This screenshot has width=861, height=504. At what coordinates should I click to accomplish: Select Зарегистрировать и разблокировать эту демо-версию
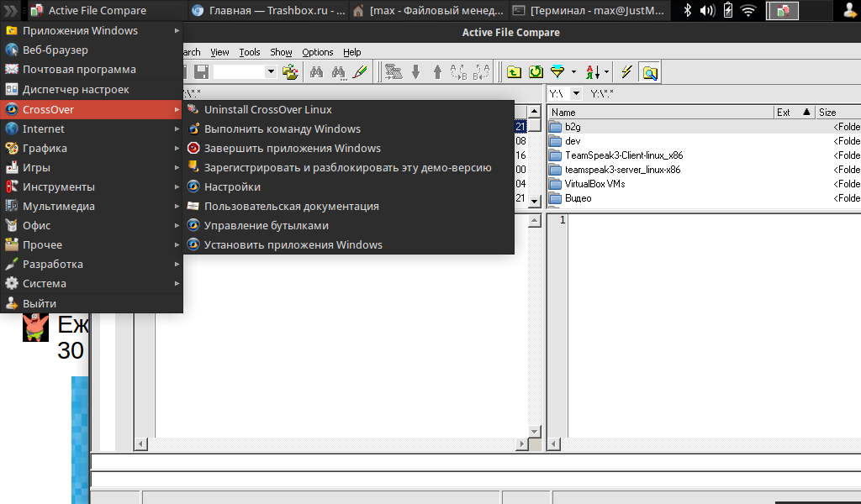349,168
